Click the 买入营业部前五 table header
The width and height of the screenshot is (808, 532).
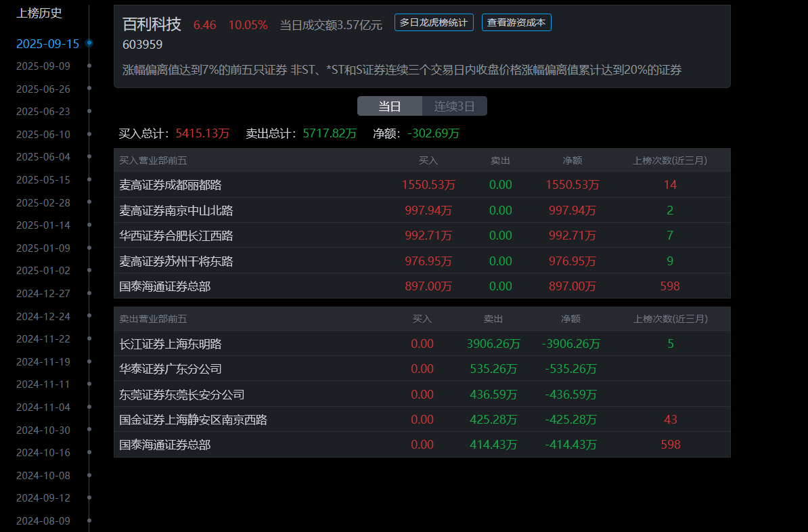[x=153, y=161]
